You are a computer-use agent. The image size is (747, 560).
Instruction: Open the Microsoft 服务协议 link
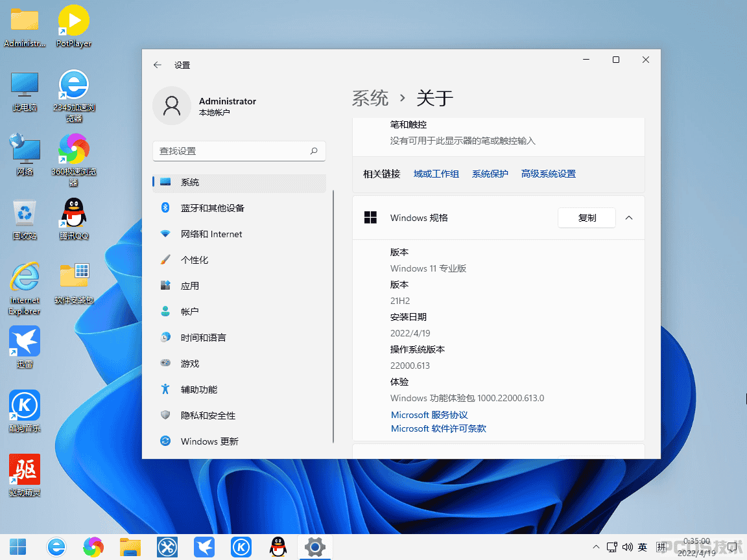[x=429, y=415]
